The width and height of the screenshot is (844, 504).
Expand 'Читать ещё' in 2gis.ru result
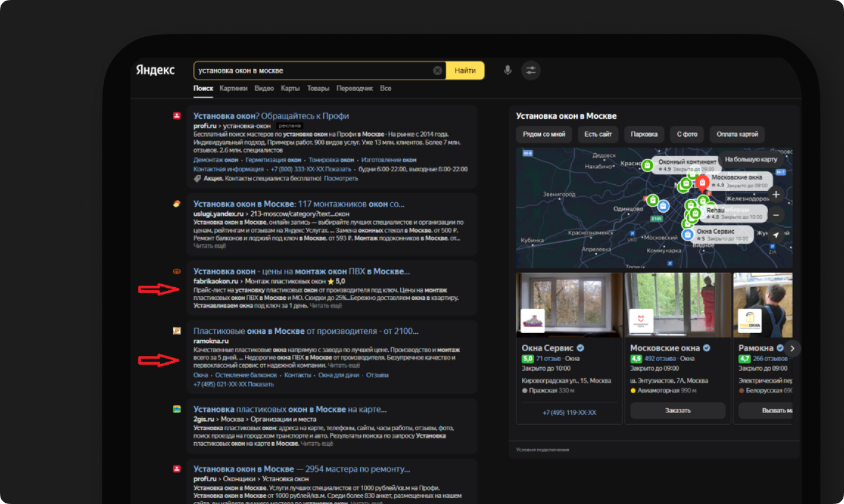point(317,444)
